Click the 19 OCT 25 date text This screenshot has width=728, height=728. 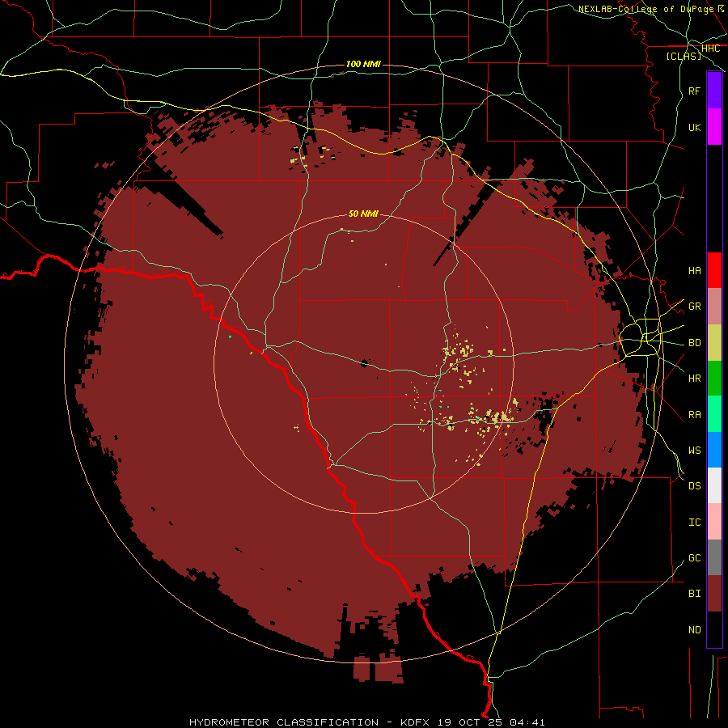pos(472,722)
